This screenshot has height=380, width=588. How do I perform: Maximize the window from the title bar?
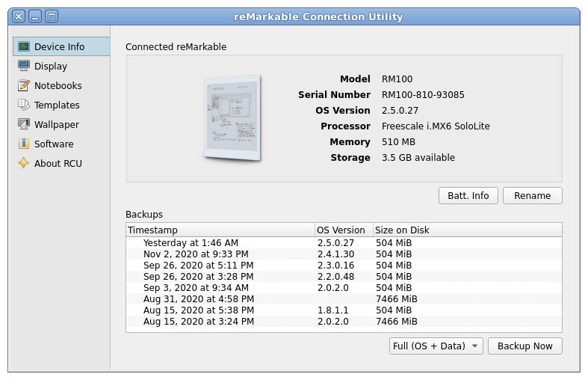(52, 16)
